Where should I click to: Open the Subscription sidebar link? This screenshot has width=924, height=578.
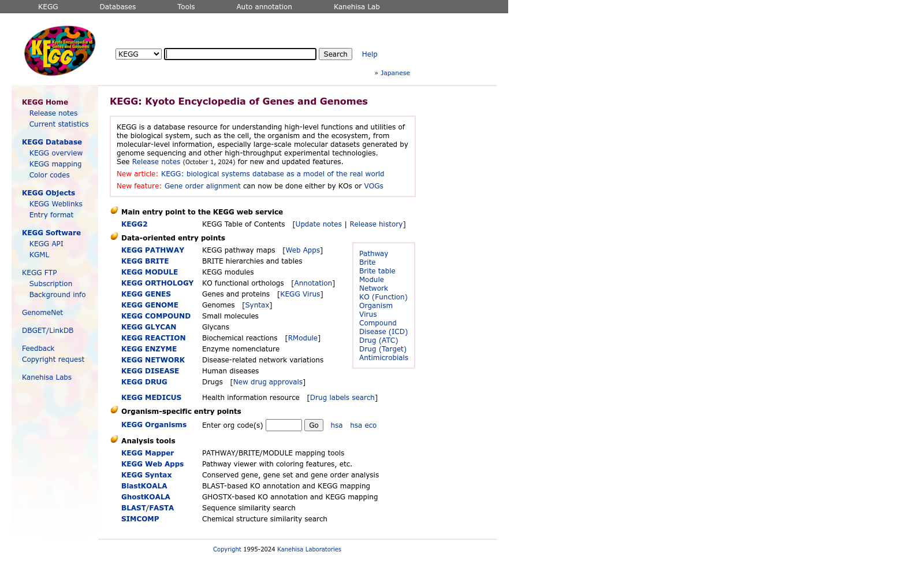[51, 284]
